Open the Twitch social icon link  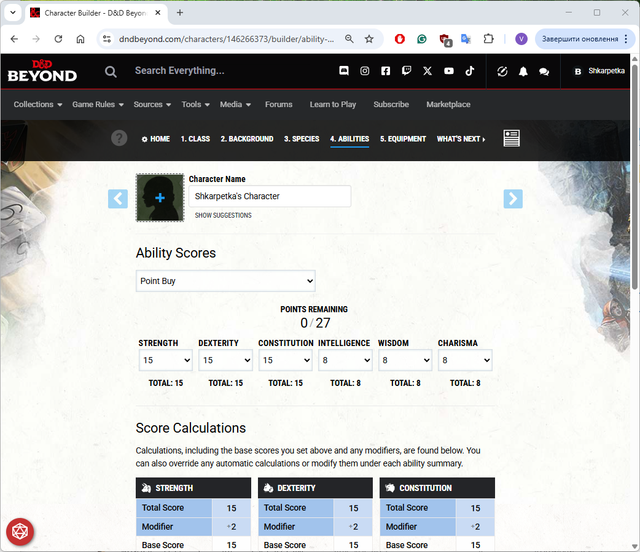[406, 71]
